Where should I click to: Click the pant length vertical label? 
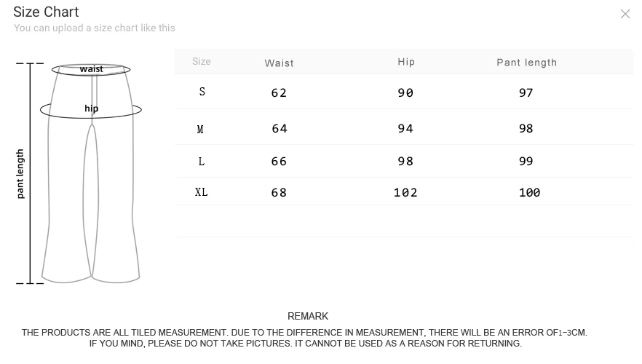[20, 173]
